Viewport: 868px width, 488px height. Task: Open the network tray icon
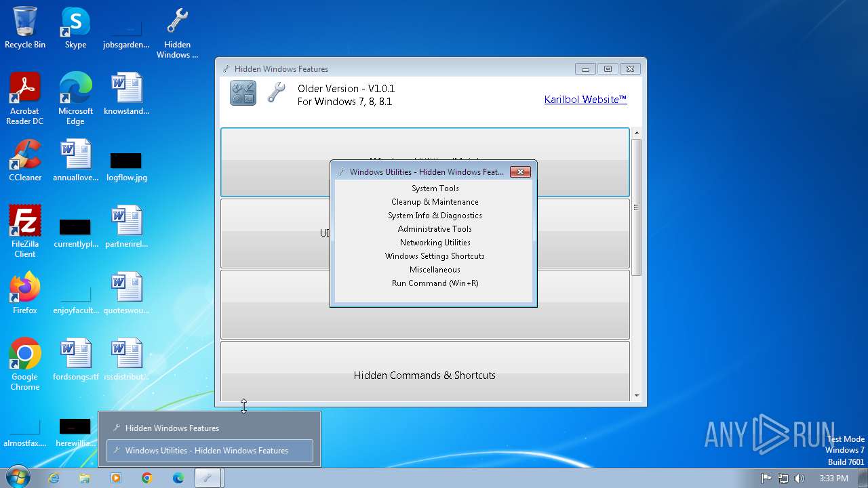tap(783, 478)
